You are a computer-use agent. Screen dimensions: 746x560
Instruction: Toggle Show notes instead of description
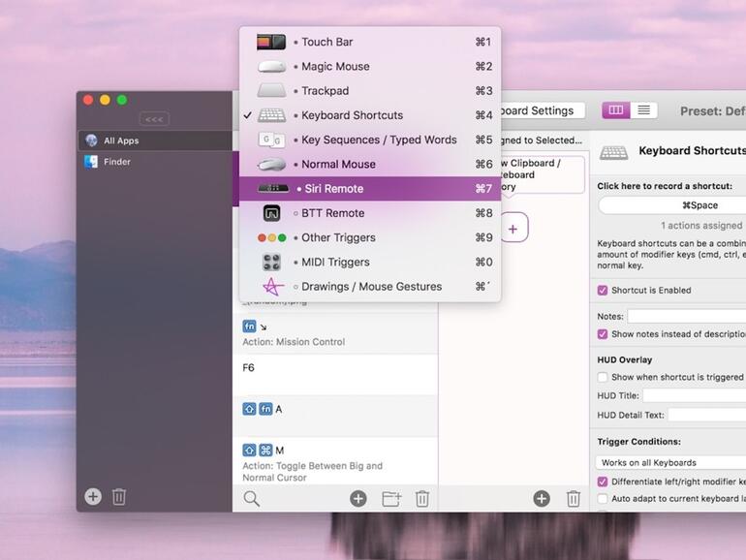[603, 334]
